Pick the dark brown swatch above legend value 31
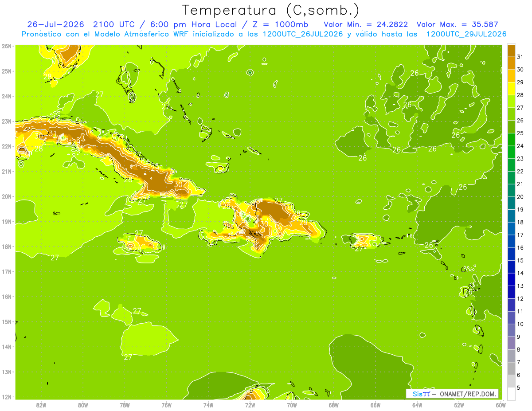The height and width of the screenshot is (411, 532). click(511, 51)
